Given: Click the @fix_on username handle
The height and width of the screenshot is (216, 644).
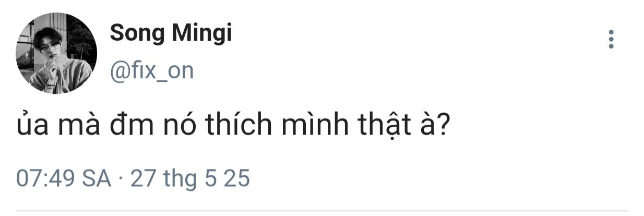Looking at the screenshot, I should point(151,70).
